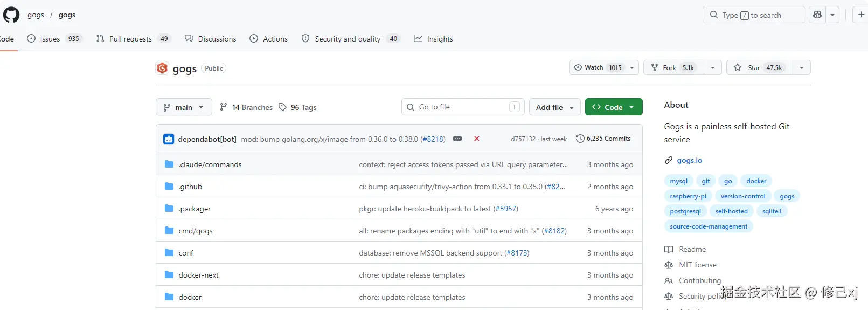Click the Watch button
The height and width of the screenshot is (310, 868).
point(598,67)
